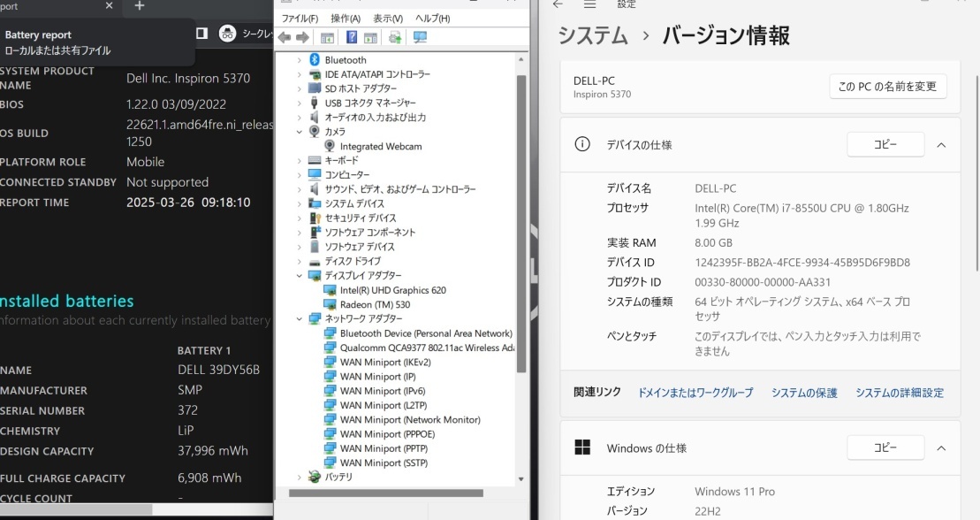Select the Bluetooth category icon
Screen dimensions: 980x520
(315, 60)
